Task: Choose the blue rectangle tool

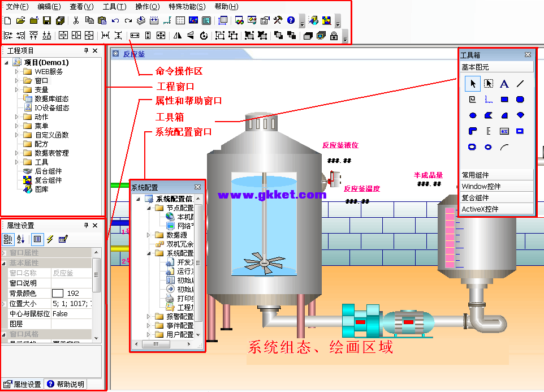Action: (504, 99)
